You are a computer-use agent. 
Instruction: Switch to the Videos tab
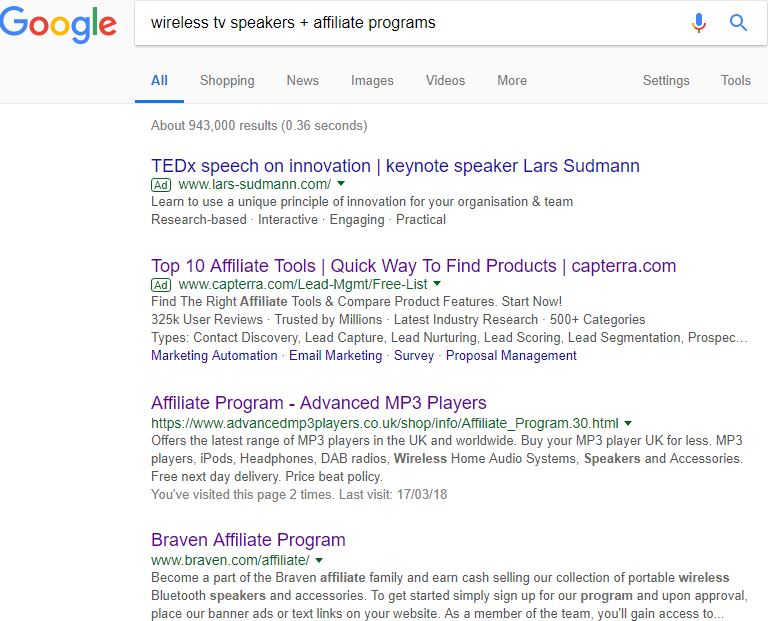[x=445, y=81]
